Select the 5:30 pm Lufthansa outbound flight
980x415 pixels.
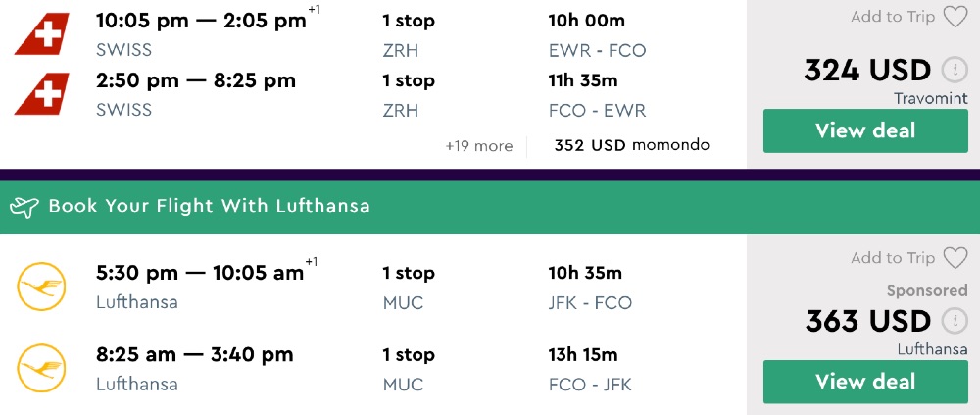click(x=200, y=273)
